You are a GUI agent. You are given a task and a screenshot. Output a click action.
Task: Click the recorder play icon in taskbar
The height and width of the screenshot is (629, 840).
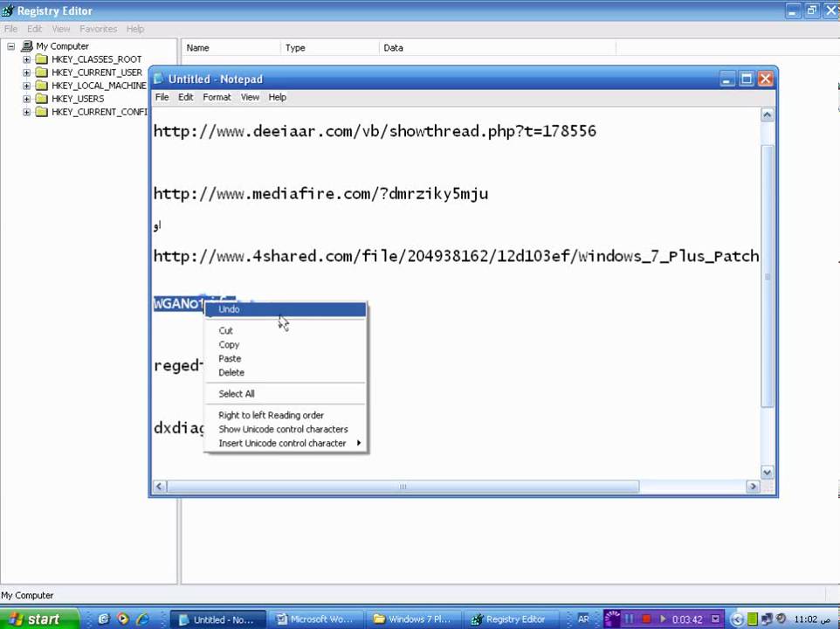tap(663, 619)
